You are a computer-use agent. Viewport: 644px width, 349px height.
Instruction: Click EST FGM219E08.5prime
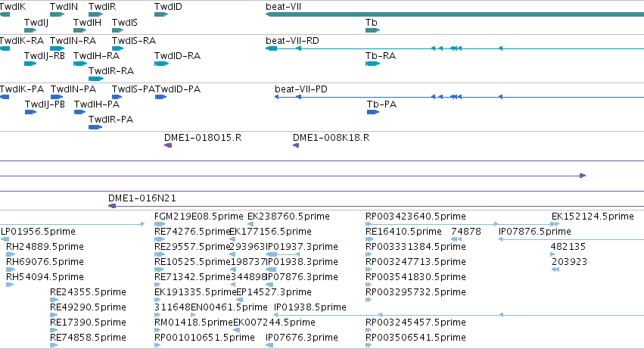point(199,217)
